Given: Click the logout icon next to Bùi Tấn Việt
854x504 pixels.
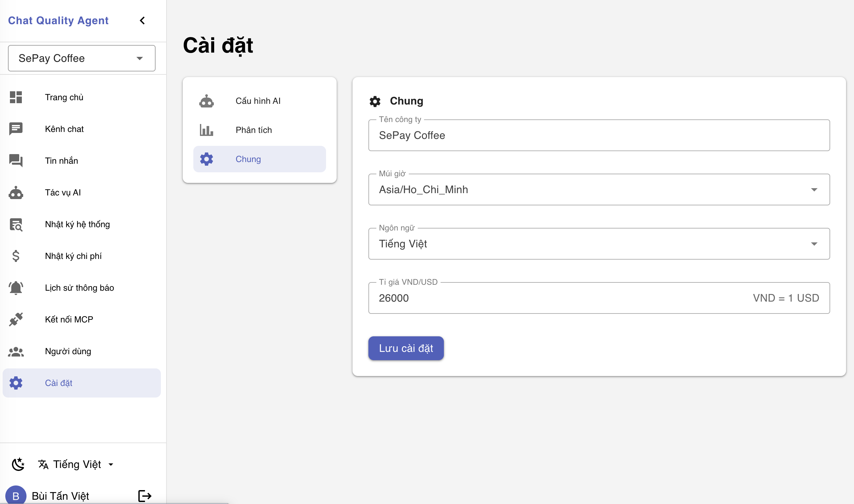Looking at the screenshot, I should [x=145, y=496].
